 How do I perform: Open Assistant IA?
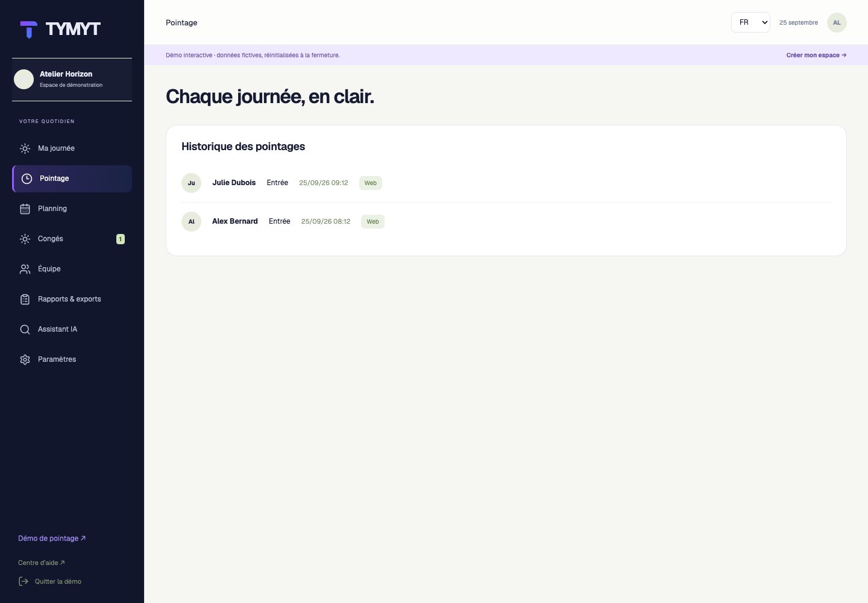(x=72, y=329)
